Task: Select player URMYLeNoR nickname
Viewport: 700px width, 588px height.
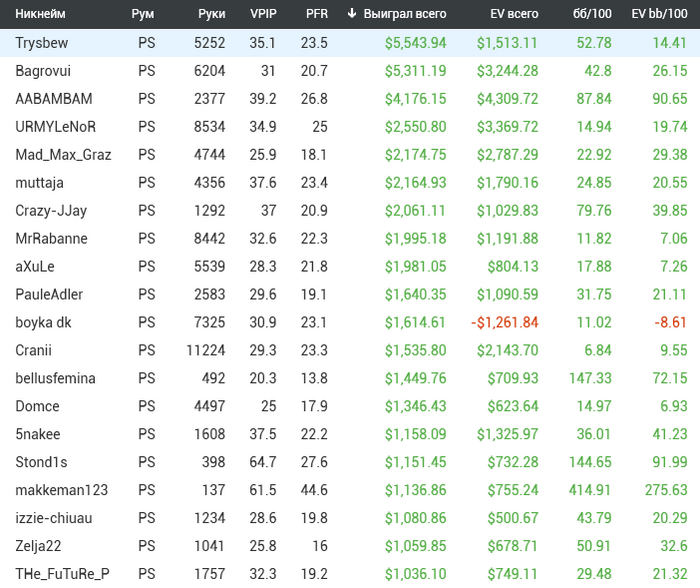Action: (55, 127)
